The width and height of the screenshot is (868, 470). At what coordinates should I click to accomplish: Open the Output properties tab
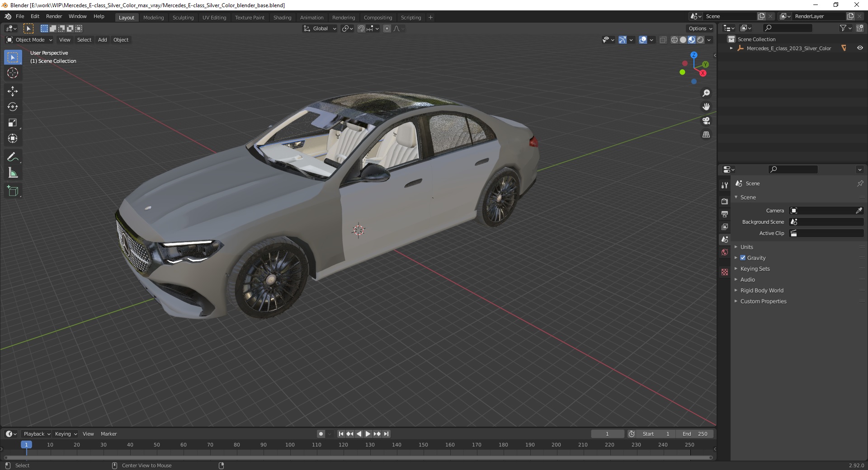(x=725, y=214)
